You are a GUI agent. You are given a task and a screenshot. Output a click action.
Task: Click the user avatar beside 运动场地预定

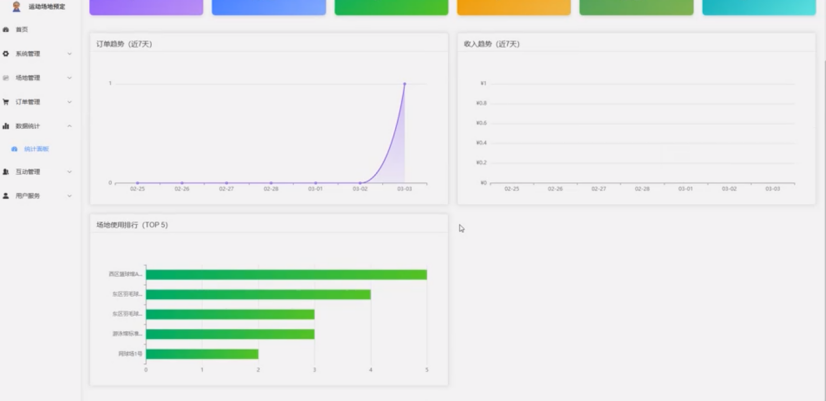[x=16, y=6]
